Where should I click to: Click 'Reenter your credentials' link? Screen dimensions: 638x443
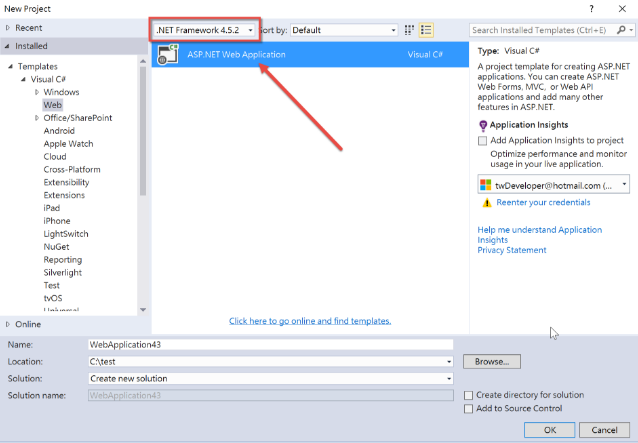[543, 203]
